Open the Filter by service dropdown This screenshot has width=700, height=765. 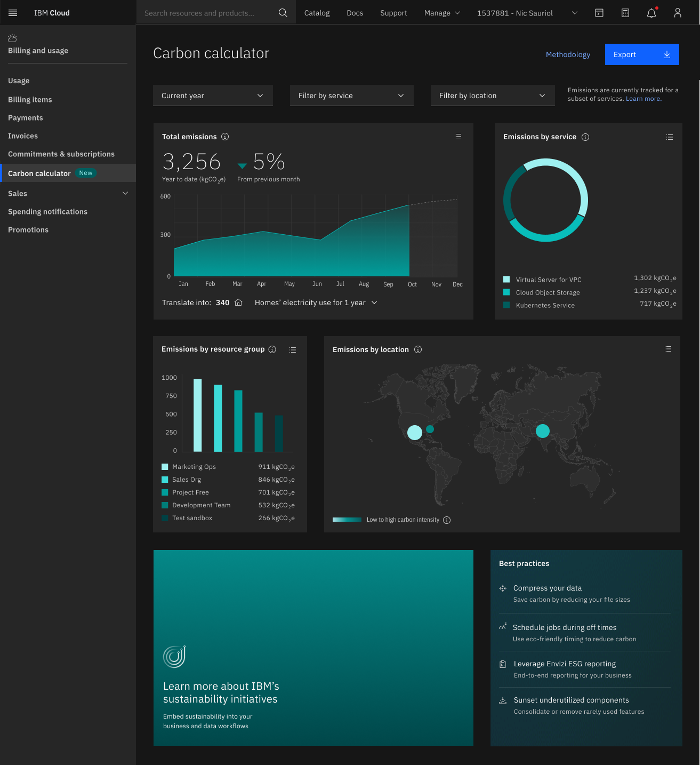point(351,95)
